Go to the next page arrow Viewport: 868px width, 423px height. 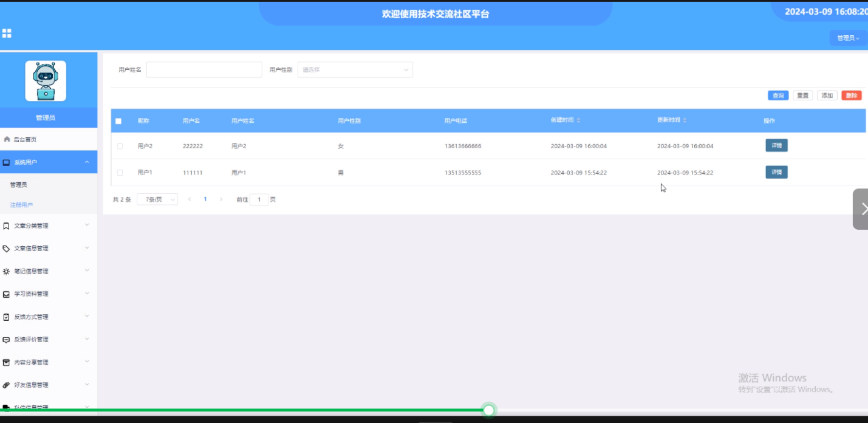point(220,199)
